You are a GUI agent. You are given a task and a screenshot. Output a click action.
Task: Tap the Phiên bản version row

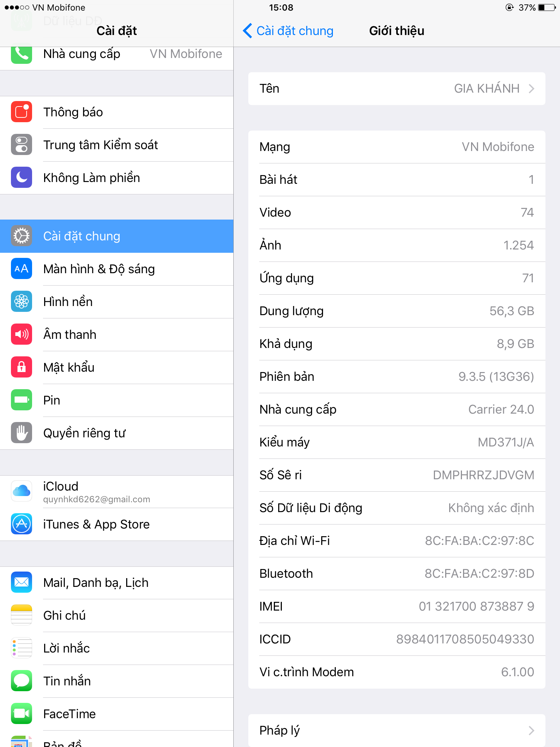coord(397,377)
